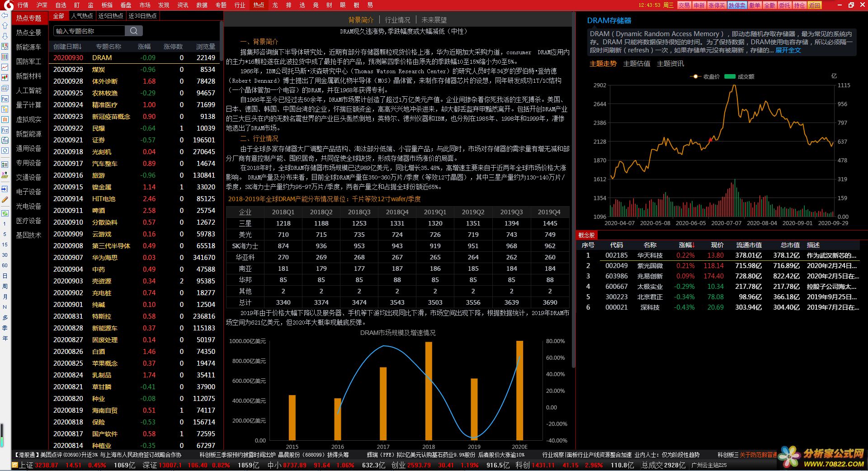Viewport: 868px width, 471px height.
Task: Select the 人工智能 category in sidebar
Action: pos(28,90)
